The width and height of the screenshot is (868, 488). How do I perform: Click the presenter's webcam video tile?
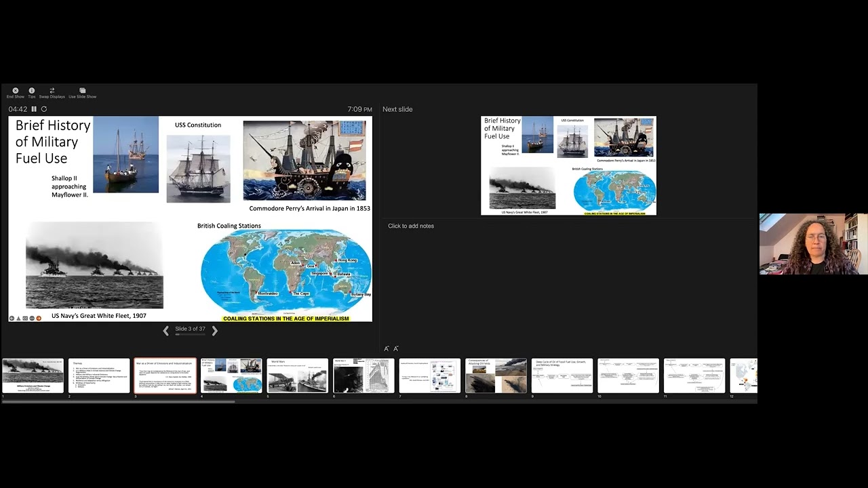coord(813,244)
